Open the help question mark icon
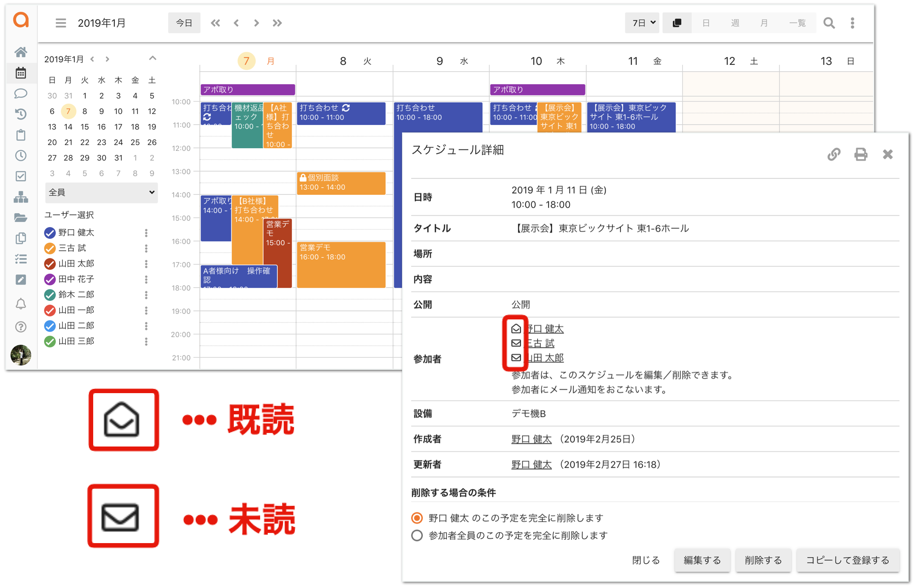The image size is (915, 588). pyautogui.click(x=21, y=327)
